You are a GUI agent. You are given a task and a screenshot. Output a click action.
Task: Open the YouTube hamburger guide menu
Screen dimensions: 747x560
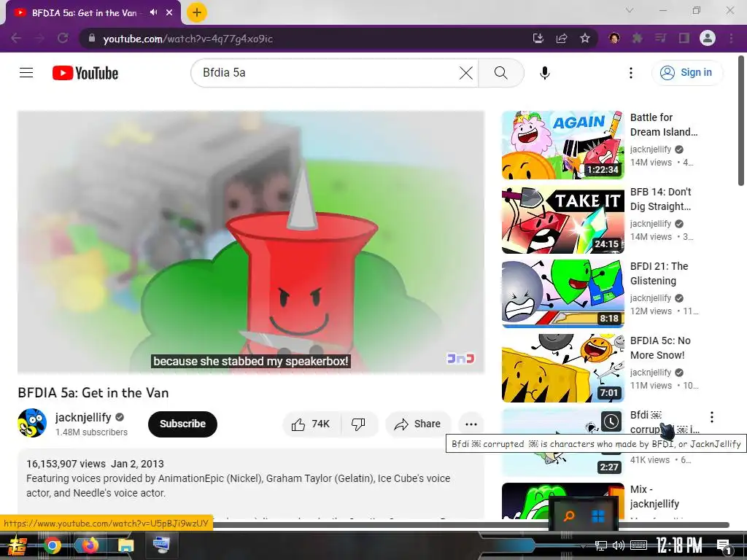pos(26,73)
